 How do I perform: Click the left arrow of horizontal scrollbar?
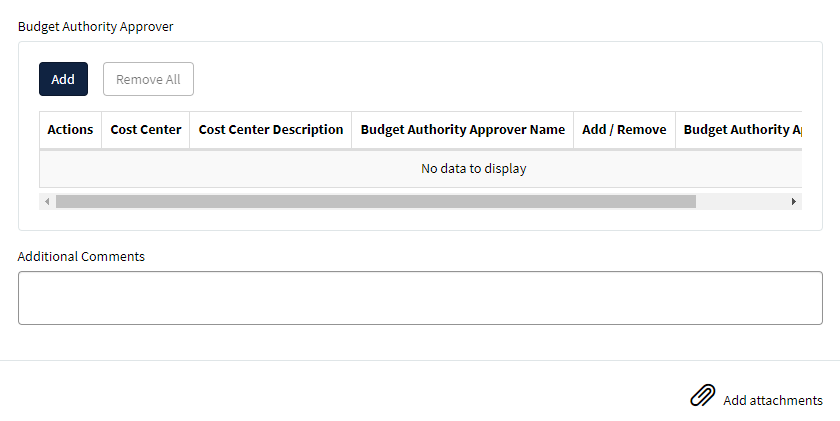point(47,201)
